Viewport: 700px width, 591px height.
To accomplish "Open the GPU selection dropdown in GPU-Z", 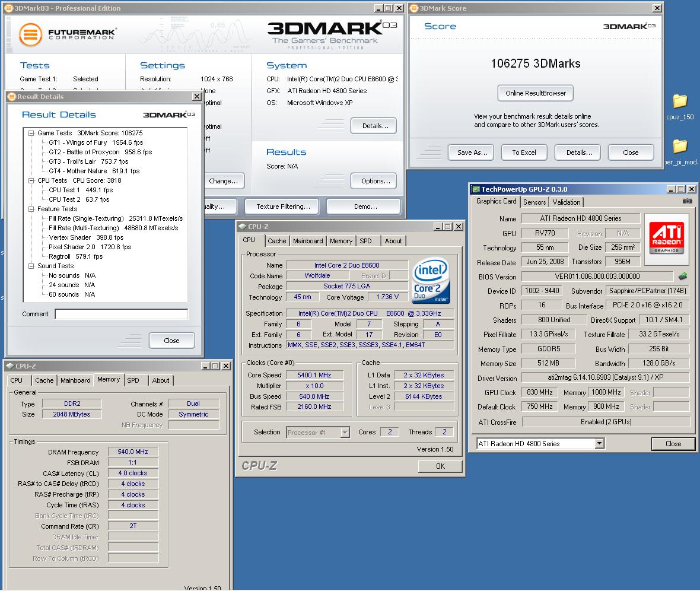I will 600,444.
